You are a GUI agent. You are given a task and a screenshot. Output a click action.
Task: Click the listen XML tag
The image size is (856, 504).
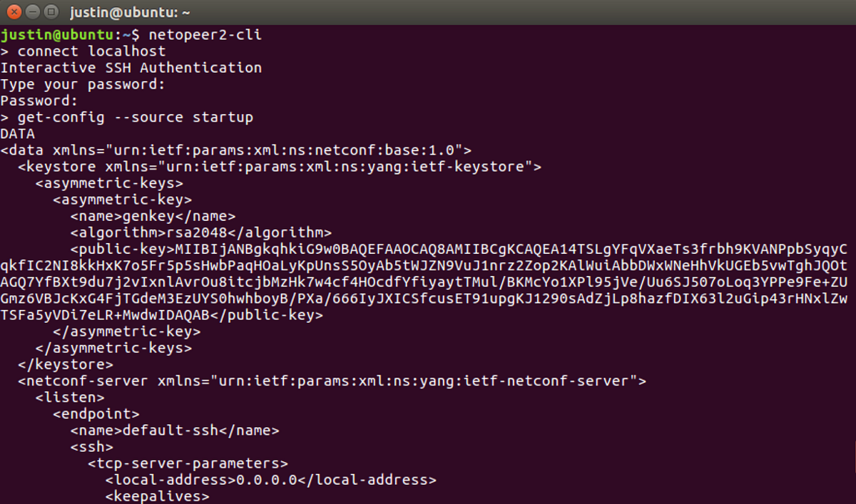pyautogui.click(x=68, y=397)
